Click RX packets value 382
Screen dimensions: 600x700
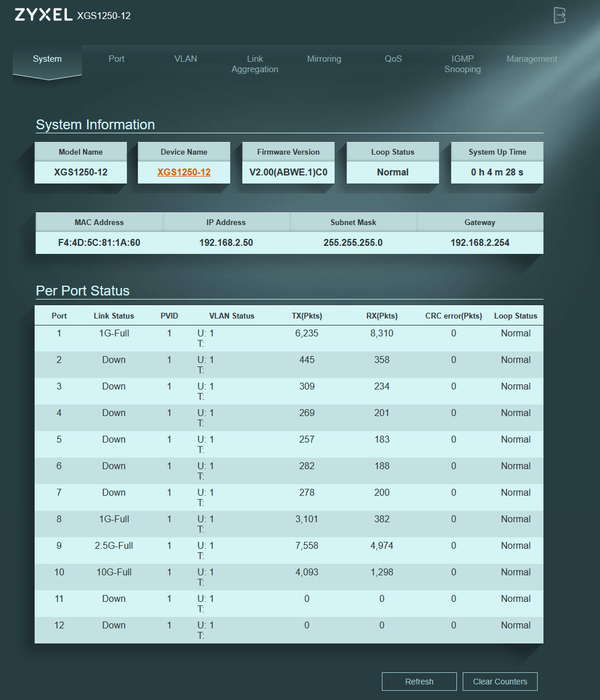point(382,519)
